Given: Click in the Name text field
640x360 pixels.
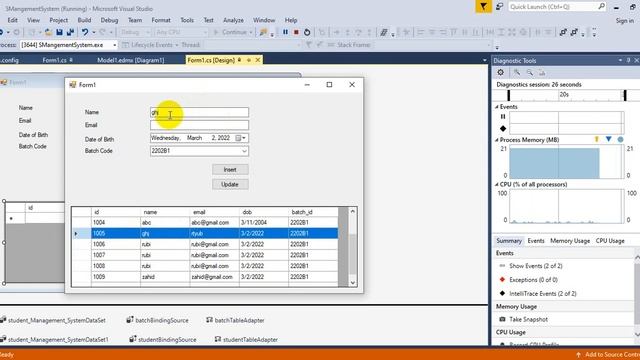Looking at the screenshot, I should point(199,112).
